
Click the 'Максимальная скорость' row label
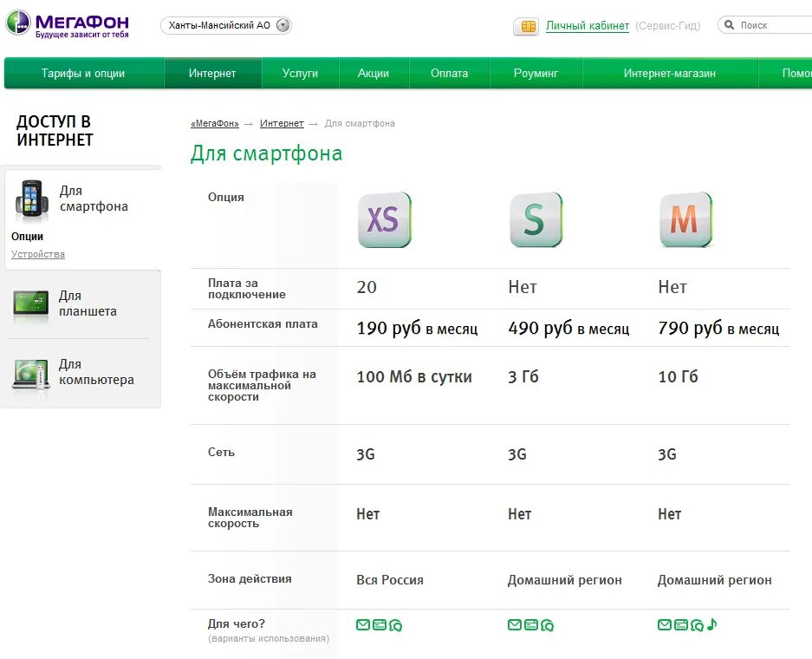250,518
